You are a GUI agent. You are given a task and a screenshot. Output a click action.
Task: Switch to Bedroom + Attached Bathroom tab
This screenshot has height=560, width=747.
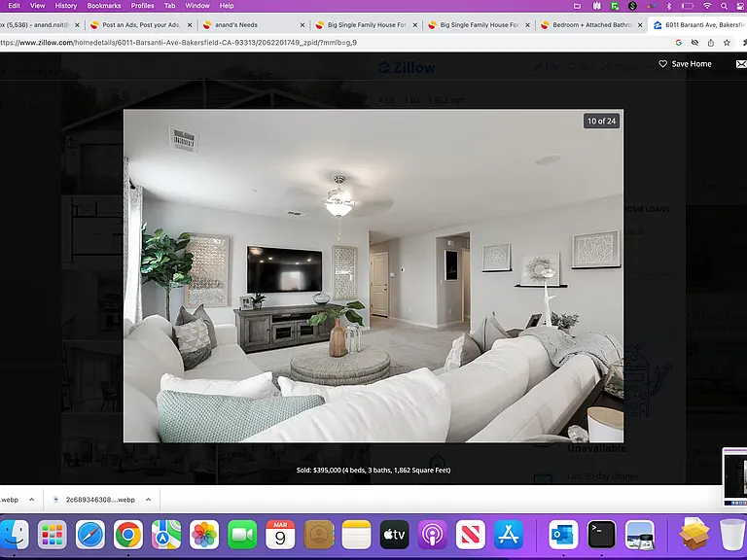pyautogui.click(x=591, y=24)
